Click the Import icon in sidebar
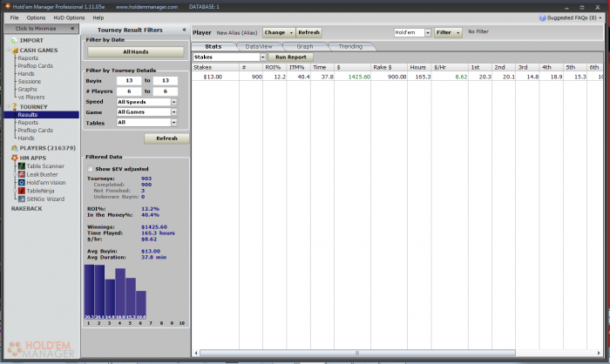 pos(15,40)
